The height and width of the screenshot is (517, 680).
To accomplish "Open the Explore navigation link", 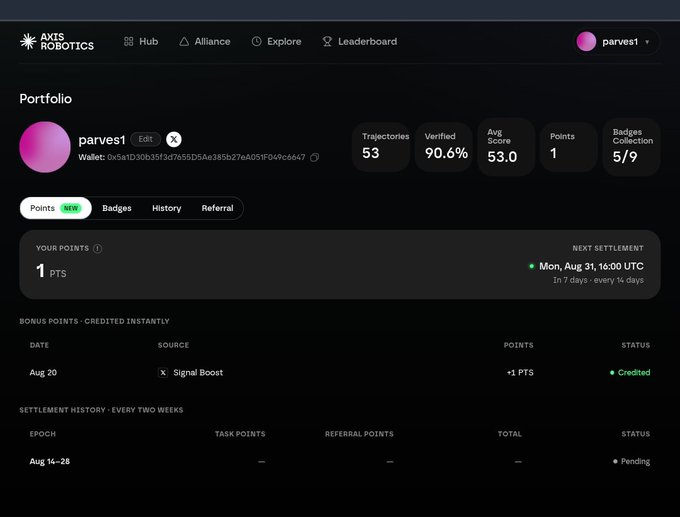I will [x=276, y=41].
